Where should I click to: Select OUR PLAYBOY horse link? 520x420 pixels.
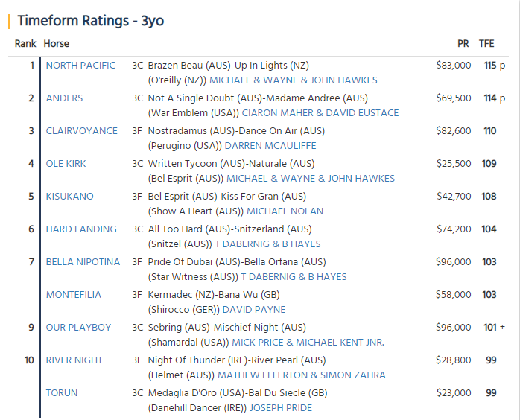79,328
